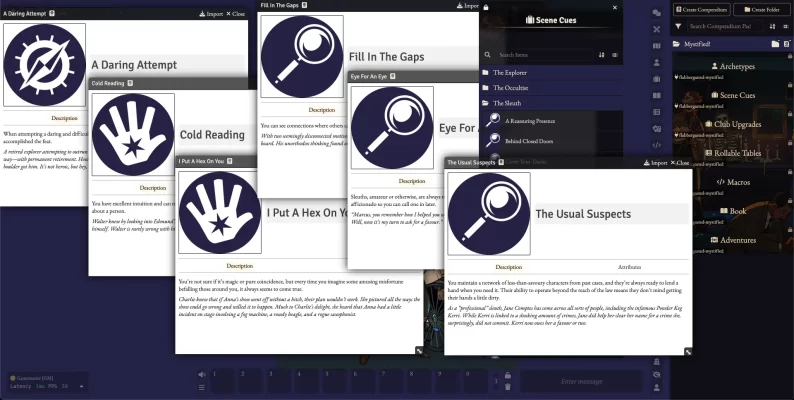The width and height of the screenshot is (794, 400).
Task: Open the Chat Messages sidebar tab
Action: coord(656,13)
